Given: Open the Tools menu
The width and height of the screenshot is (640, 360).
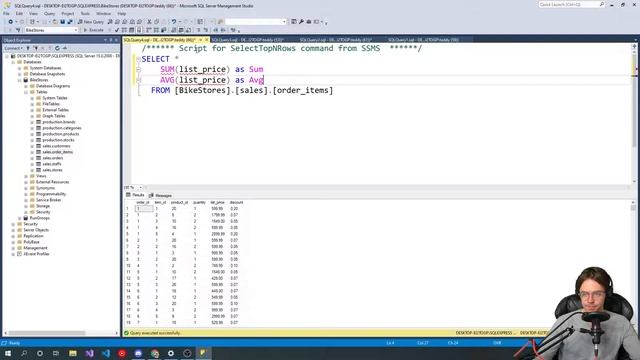Looking at the screenshot, I should 85,13.
